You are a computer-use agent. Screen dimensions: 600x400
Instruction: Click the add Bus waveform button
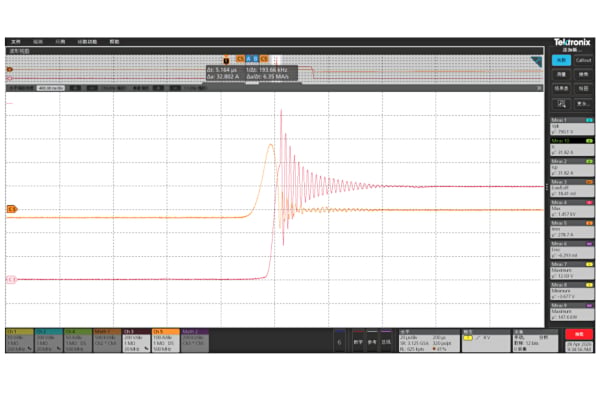pyautogui.click(x=386, y=341)
